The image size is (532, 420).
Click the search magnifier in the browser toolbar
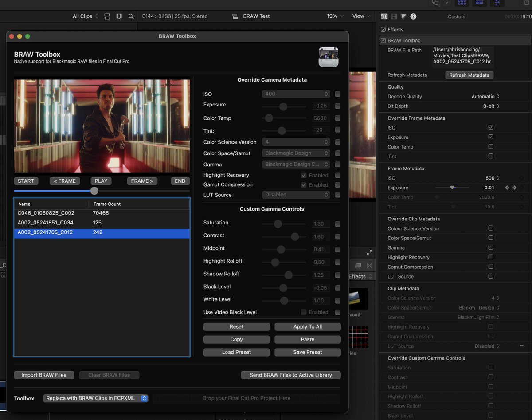pyautogui.click(x=131, y=16)
